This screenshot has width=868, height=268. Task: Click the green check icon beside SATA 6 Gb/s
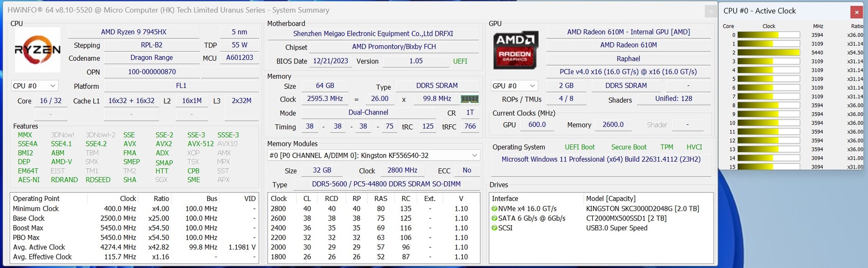(495, 218)
